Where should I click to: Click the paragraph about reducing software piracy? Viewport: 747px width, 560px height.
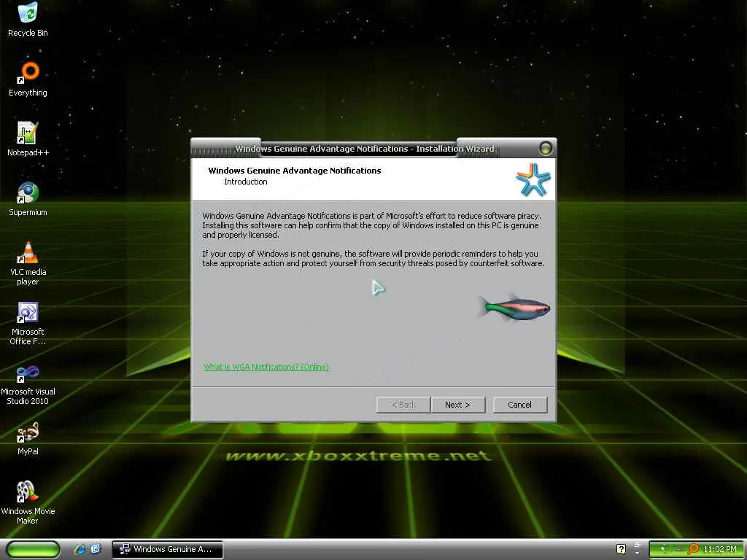(371, 225)
